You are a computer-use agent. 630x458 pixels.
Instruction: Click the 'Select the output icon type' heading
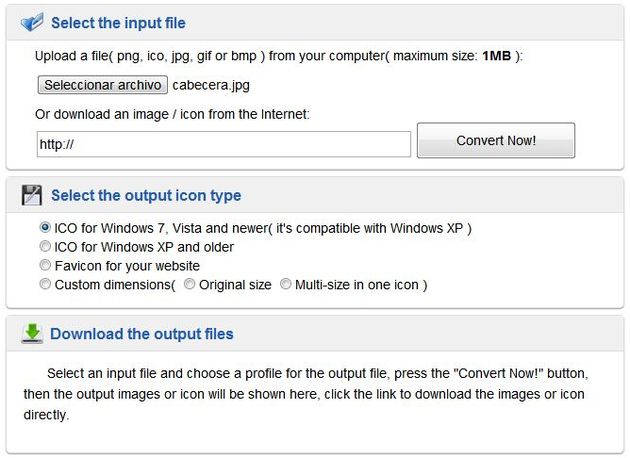pos(146,196)
